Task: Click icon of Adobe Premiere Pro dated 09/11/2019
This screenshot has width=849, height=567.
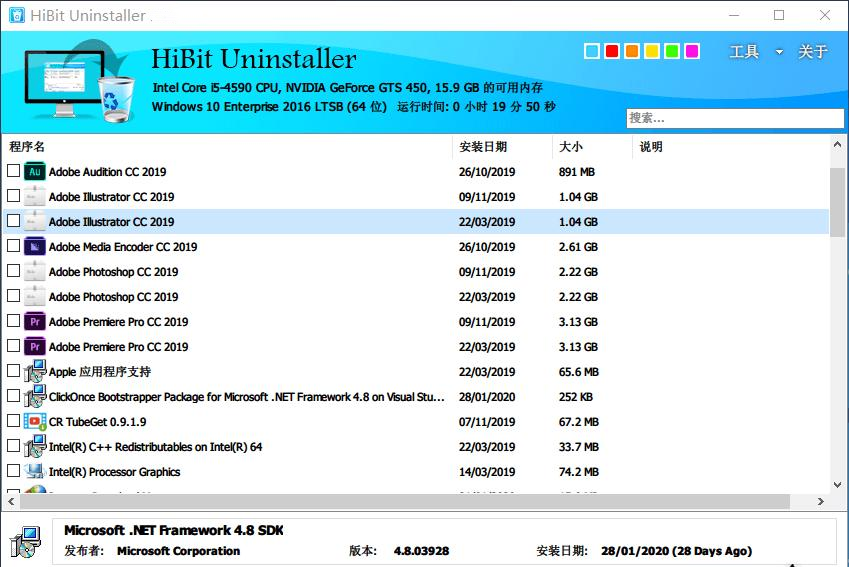Action: 35,322
